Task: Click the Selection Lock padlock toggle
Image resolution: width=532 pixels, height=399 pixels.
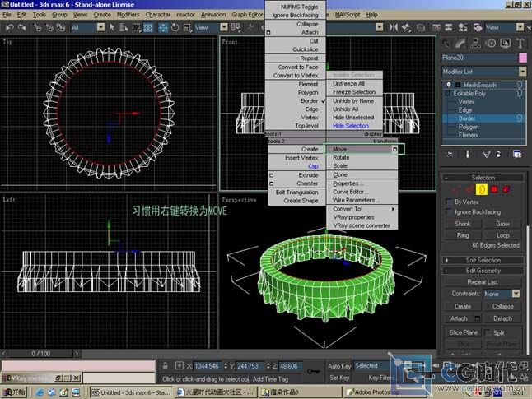Action: click(165, 366)
